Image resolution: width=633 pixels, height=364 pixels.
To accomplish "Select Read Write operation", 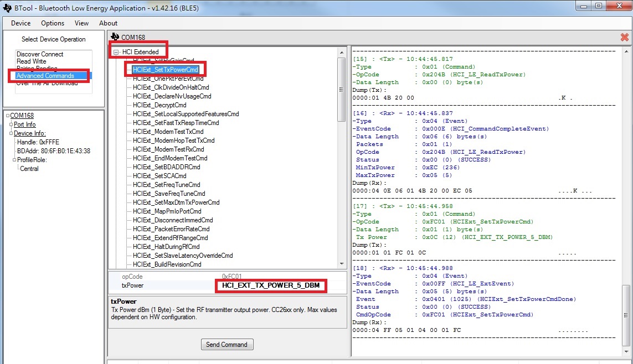I will click(x=32, y=61).
